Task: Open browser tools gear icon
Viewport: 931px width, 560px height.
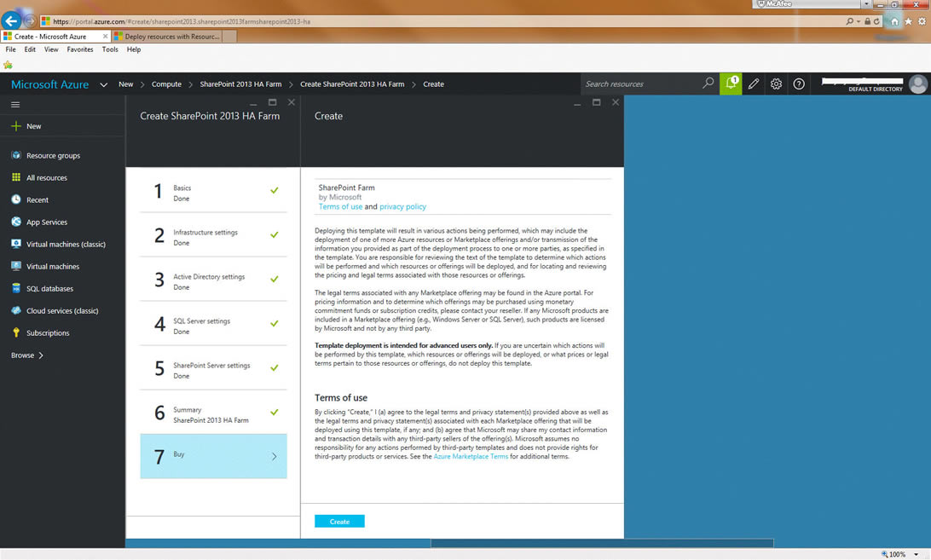Action: (x=922, y=21)
